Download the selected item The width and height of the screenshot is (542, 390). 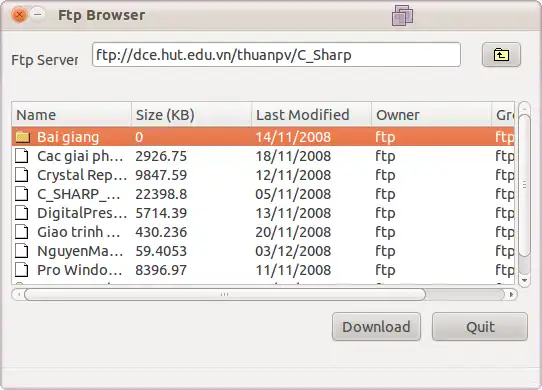click(x=376, y=327)
